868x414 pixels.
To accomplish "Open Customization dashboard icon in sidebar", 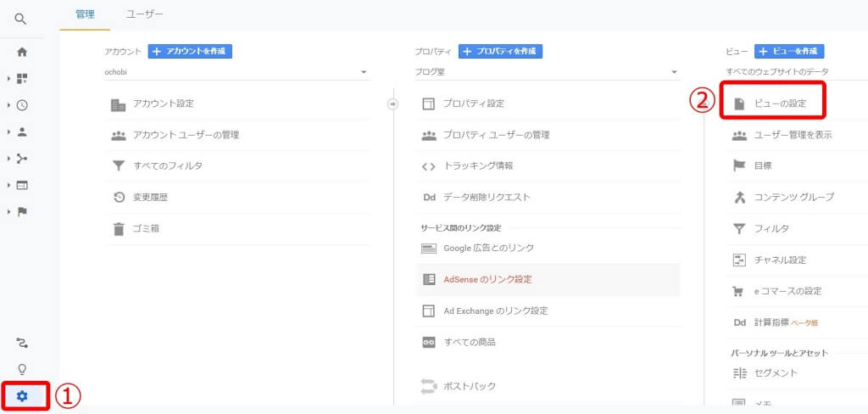I will pyautogui.click(x=22, y=79).
